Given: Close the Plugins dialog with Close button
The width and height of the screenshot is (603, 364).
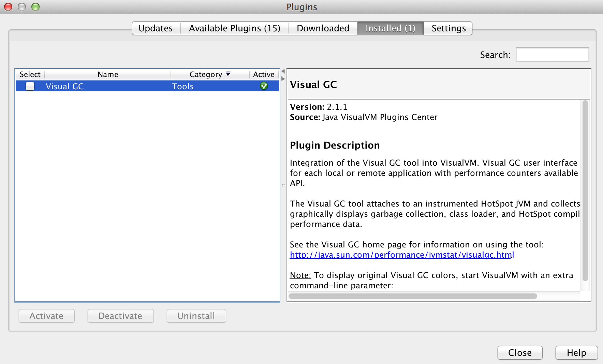Looking at the screenshot, I should coord(520,353).
